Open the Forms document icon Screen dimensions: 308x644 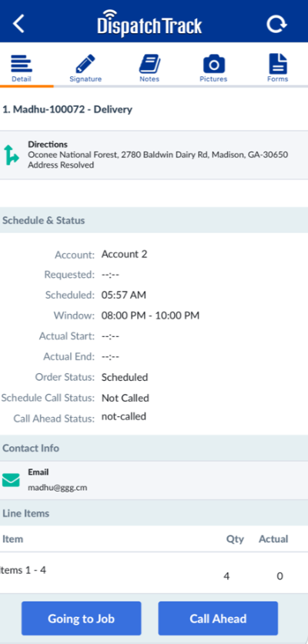pyautogui.click(x=278, y=64)
